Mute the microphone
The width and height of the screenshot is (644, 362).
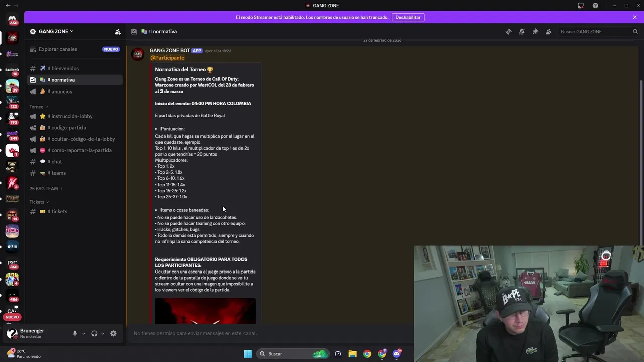tap(75, 333)
